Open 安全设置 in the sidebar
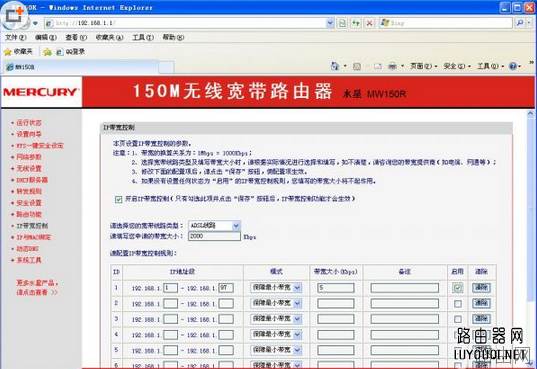Screen dimensions: 537x369 (x=29, y=203)
